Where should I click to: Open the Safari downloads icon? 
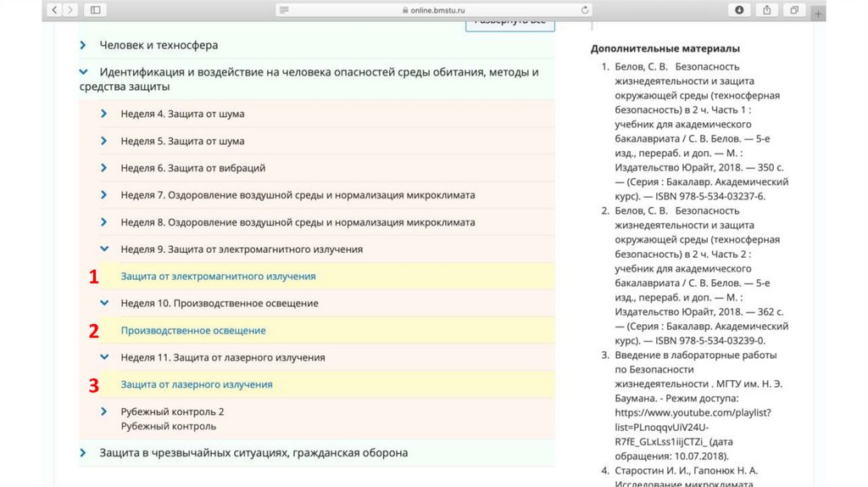tap(739, 10)
